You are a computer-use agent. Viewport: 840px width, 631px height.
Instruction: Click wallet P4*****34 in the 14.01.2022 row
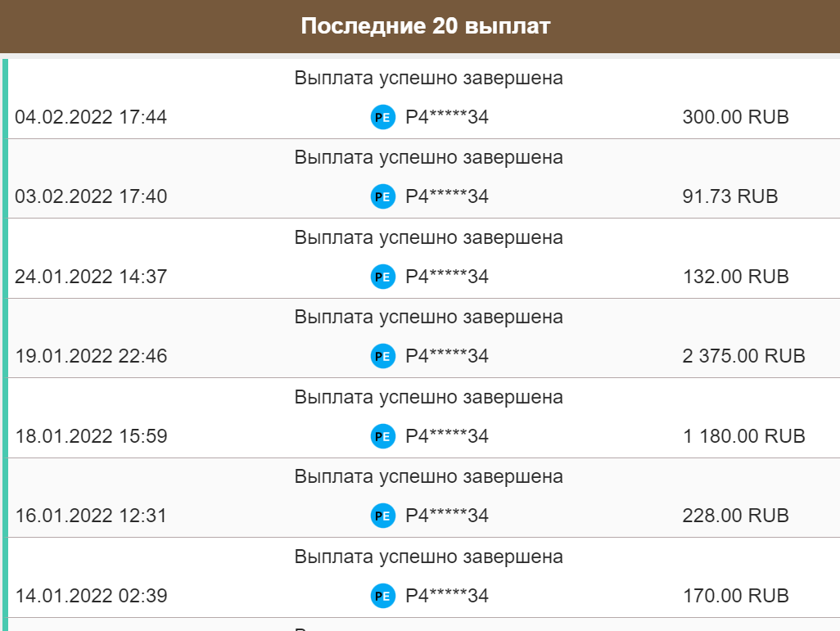[447, 596]
